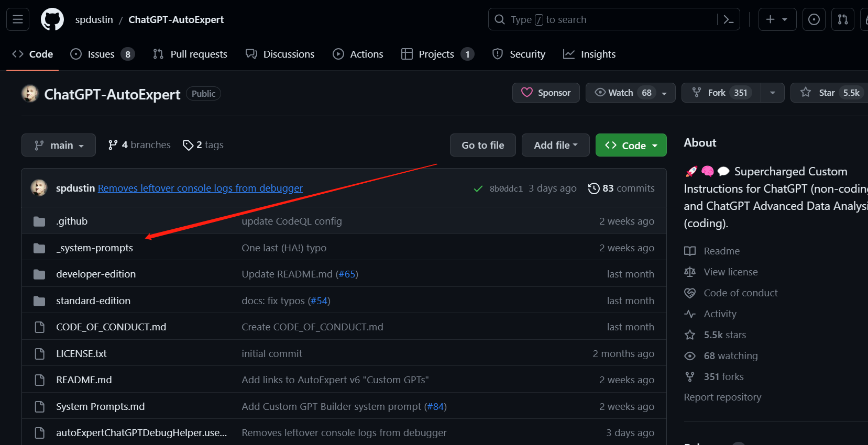
Task: Open the Security tab
Action: point(519,54)
